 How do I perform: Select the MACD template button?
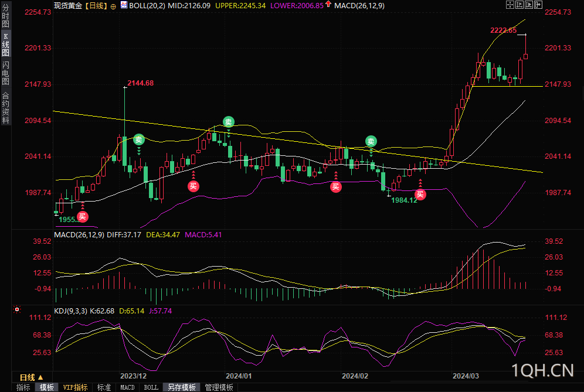tap(127, 387)
